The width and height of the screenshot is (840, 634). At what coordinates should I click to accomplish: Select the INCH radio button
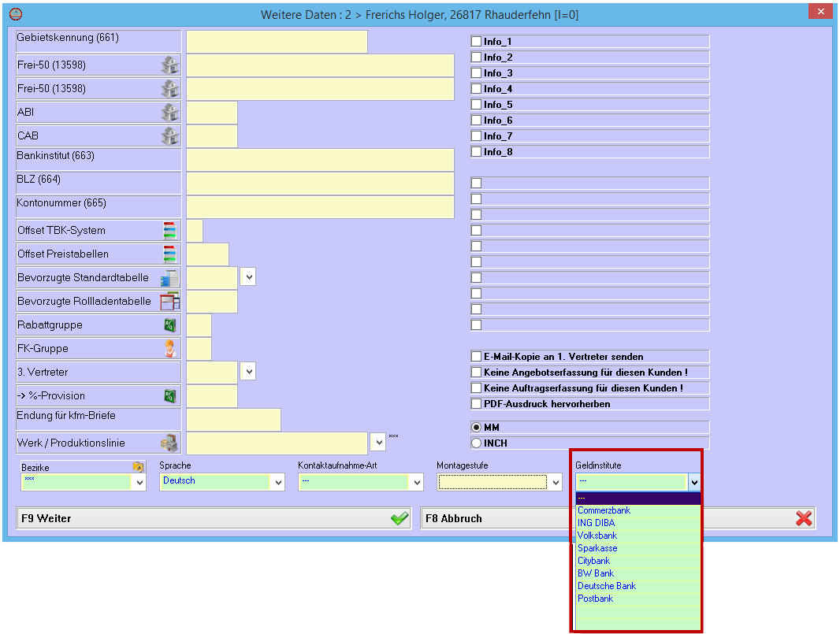(x=476, y=443)
